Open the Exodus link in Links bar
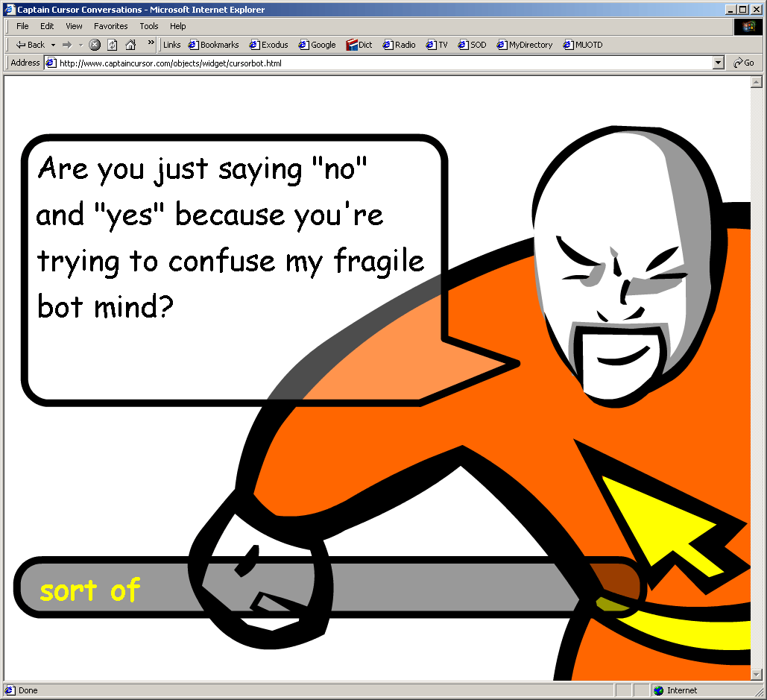767x700 pixels. (x=268, y=45)
